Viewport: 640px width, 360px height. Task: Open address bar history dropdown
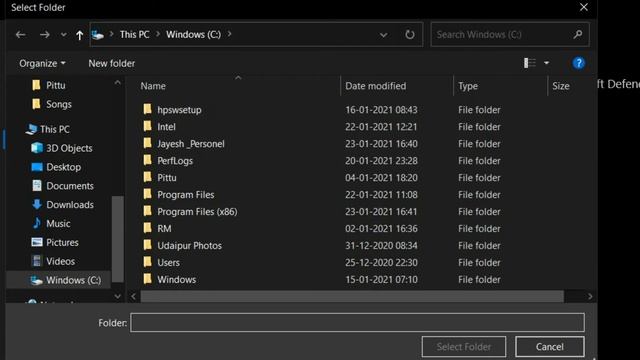coord(383,35)
